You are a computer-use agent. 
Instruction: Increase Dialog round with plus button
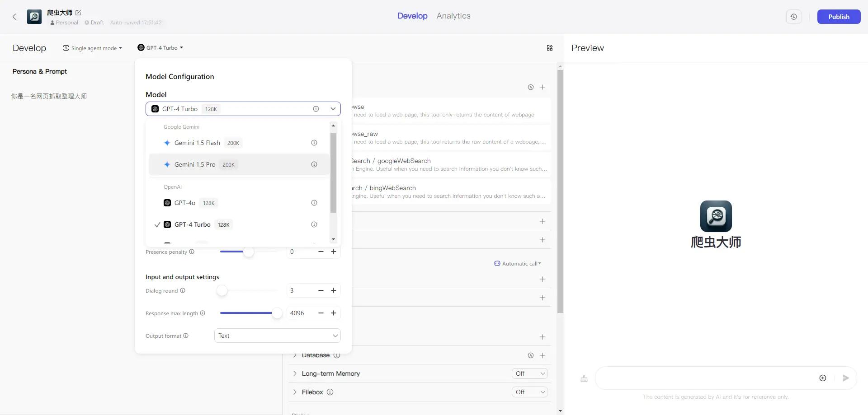[334, 290]
